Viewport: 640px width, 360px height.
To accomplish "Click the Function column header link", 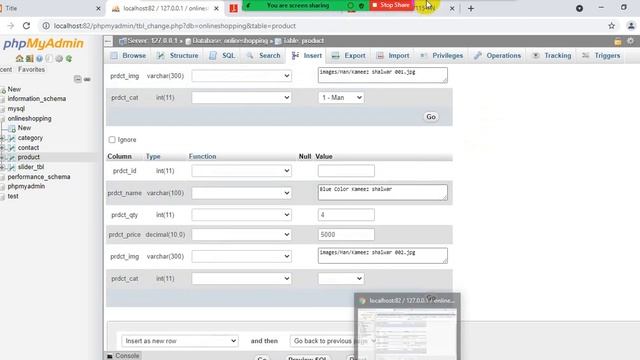I will [x=202, y=156].
